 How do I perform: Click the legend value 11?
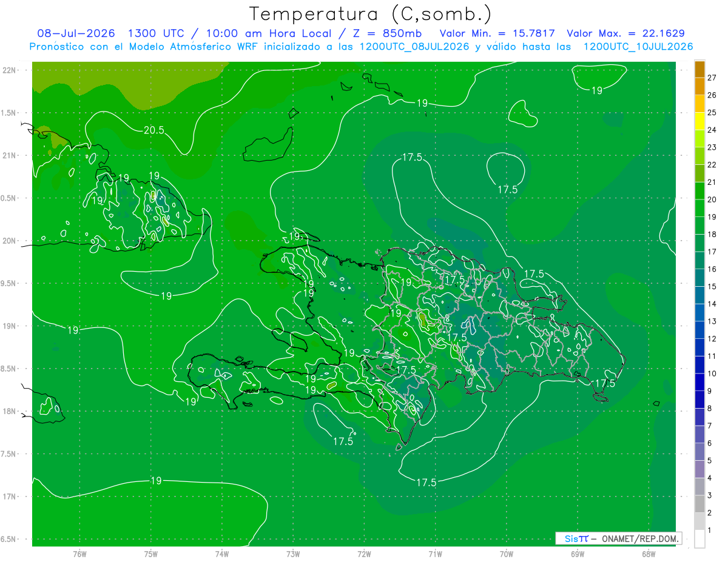(712, 356)
